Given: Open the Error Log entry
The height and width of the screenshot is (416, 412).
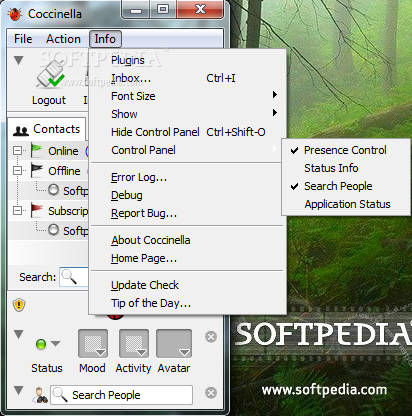Looking at the screenshot, I should pyautogui.click(x=188, y=177).
